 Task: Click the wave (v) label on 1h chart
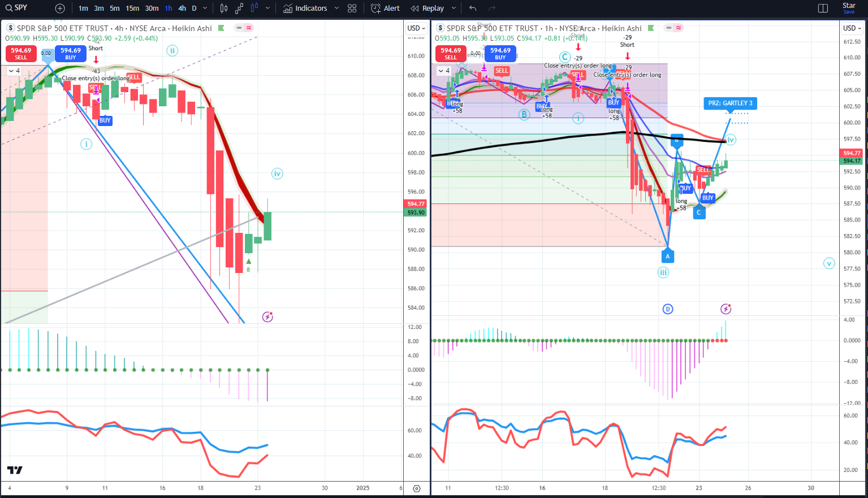tap(829, 263)
